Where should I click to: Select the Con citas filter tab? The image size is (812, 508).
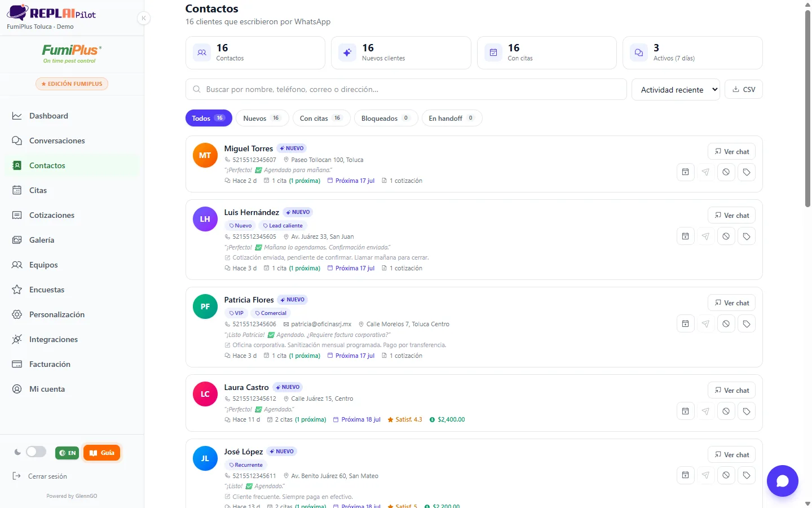(321, 118)
